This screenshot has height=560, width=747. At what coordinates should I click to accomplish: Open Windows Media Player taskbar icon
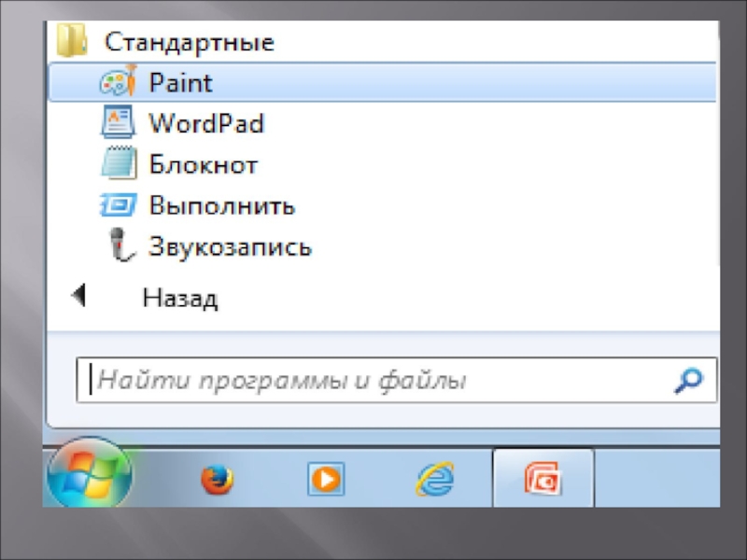click(x=326, y=479)
